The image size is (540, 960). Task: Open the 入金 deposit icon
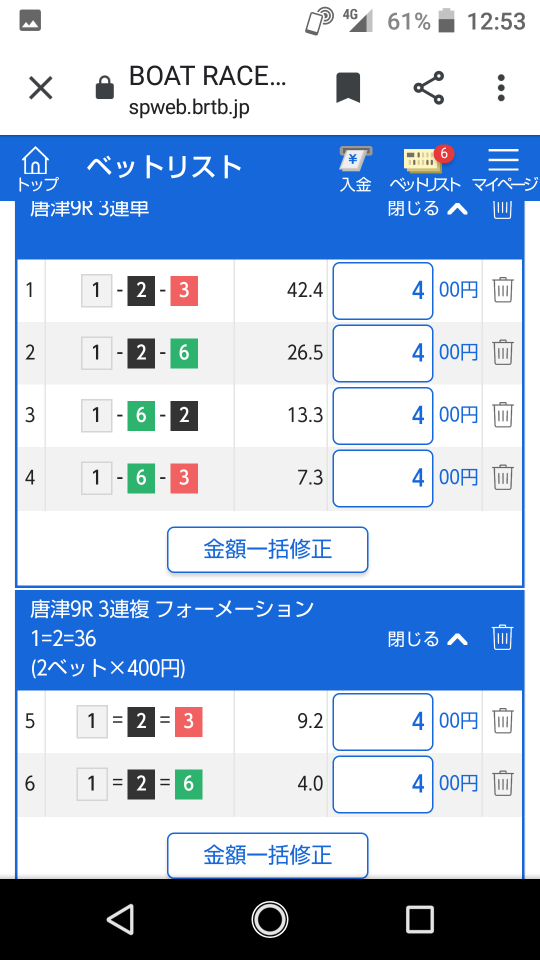pos(356,170)
